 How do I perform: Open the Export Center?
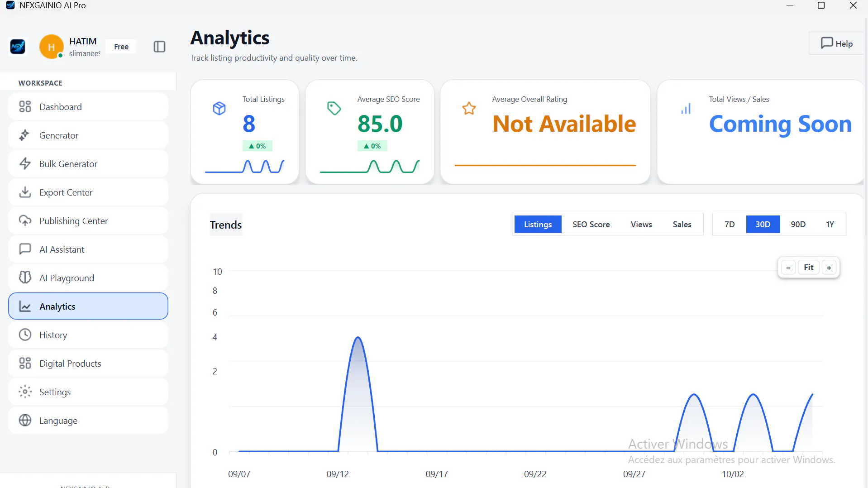click(x=88, y=192)
